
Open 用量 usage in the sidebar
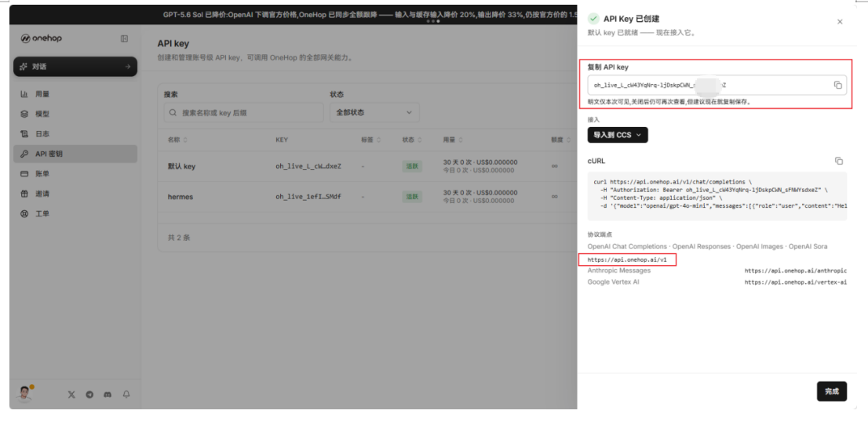click(75, 94)
